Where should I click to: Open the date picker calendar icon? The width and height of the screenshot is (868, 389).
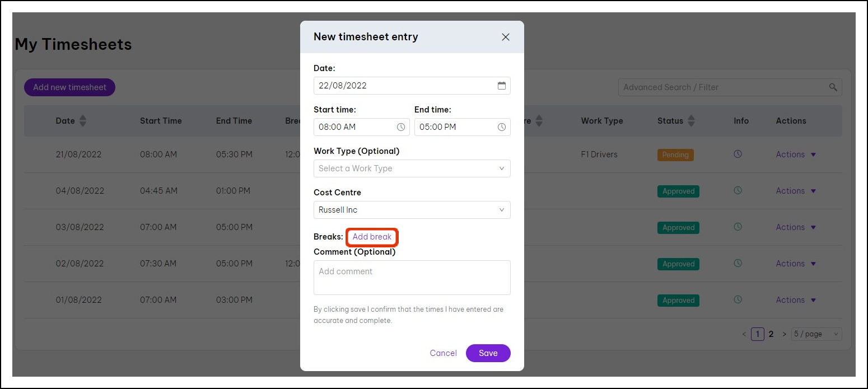[x=502, y=86]
